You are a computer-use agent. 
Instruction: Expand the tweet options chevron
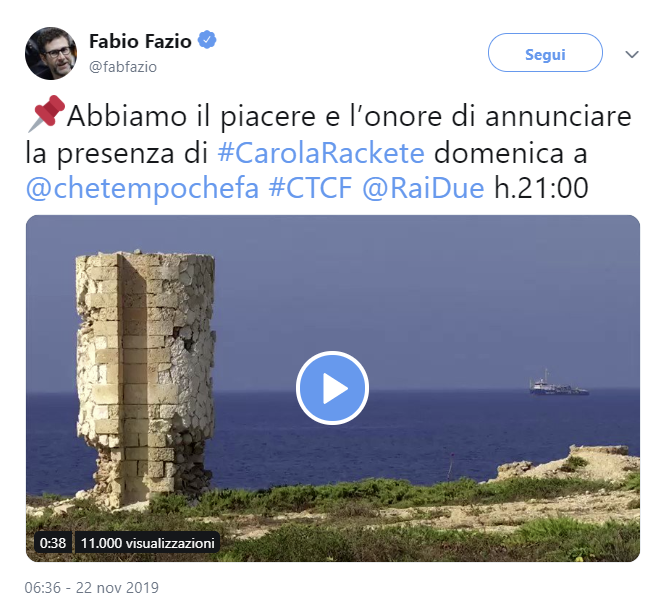pos(632,54)
